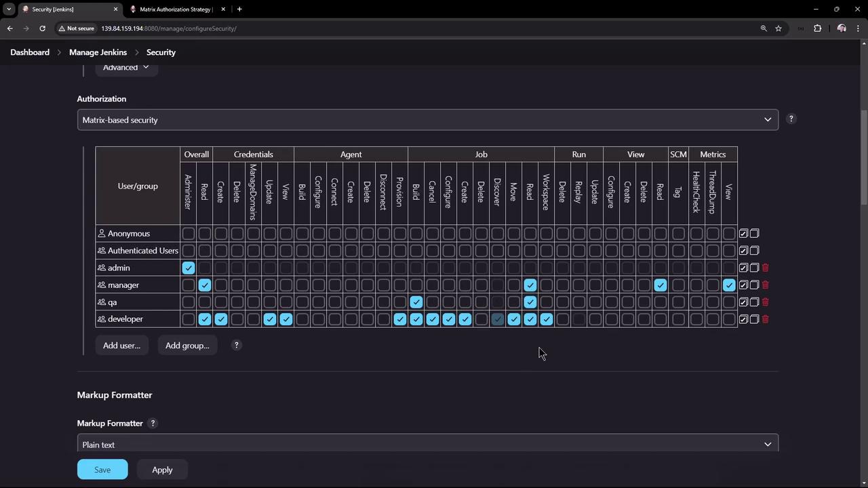Image resolution: width=868 pixels, height=488 pixels.
Task: View the Not secure site information
Action: (76, 28)
